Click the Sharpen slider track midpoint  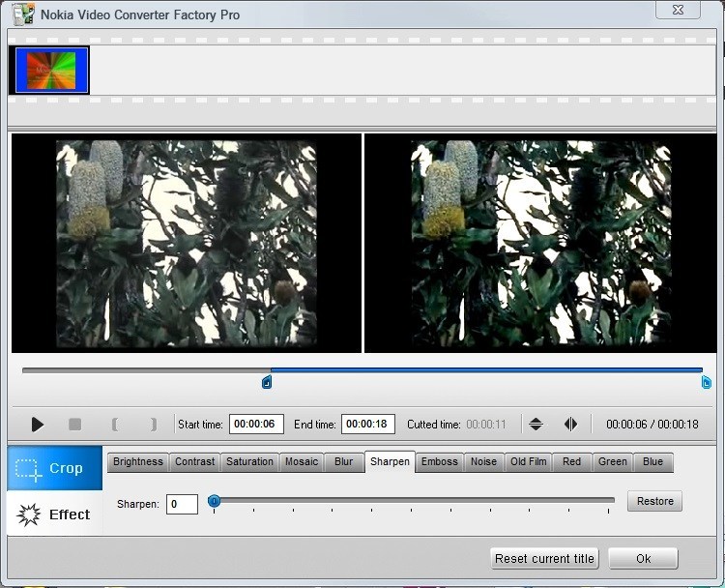tap(412, 500)
